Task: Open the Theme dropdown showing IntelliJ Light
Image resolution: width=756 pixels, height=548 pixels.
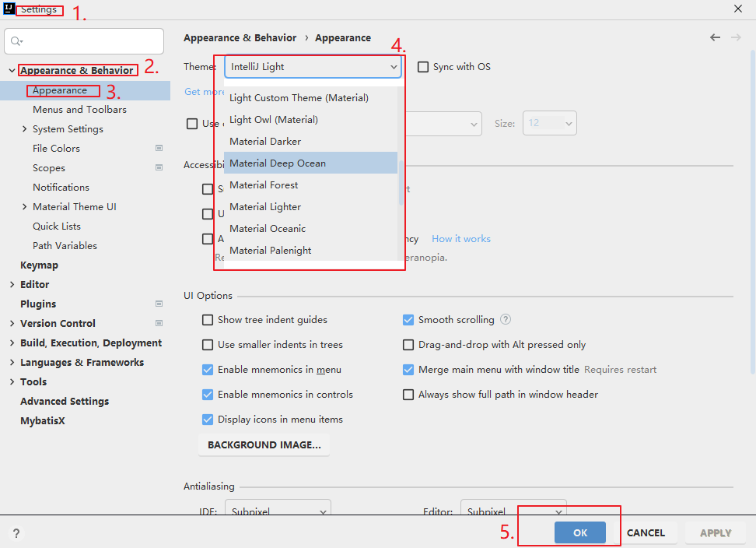Action: click(x=313, y=67)
